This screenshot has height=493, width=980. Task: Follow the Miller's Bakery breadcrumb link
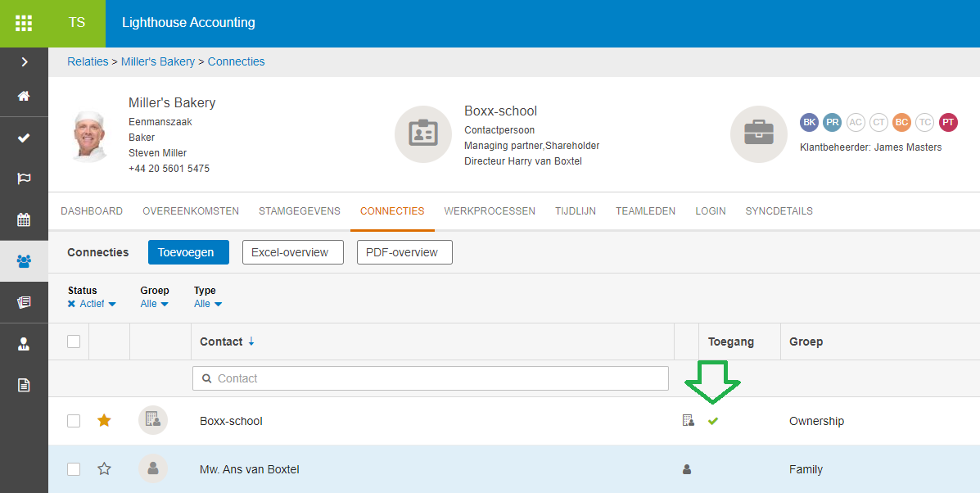(x=158, y=61)
